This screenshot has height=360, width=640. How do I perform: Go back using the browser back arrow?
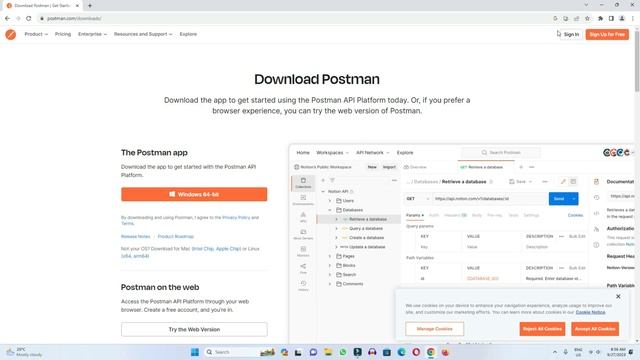coord(7,18)
